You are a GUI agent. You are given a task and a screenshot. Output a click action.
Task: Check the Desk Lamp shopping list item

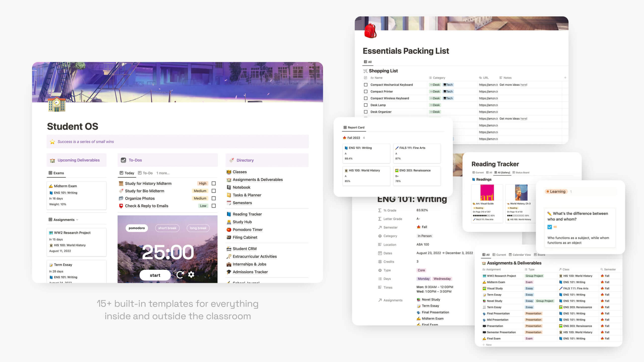point(365,105)
